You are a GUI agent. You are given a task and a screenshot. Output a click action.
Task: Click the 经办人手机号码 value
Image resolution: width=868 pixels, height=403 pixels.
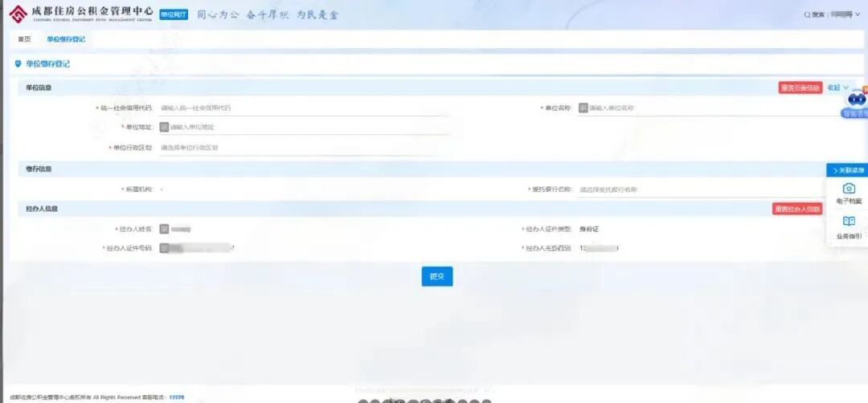(599, 248)
